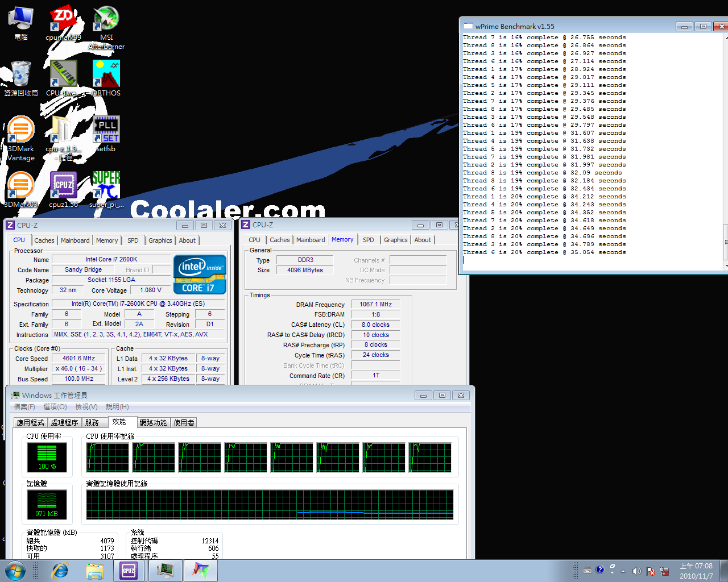Click Show Desktop button at taskbar end
This screenshot has width=728, height=582.
click(723, 571)
